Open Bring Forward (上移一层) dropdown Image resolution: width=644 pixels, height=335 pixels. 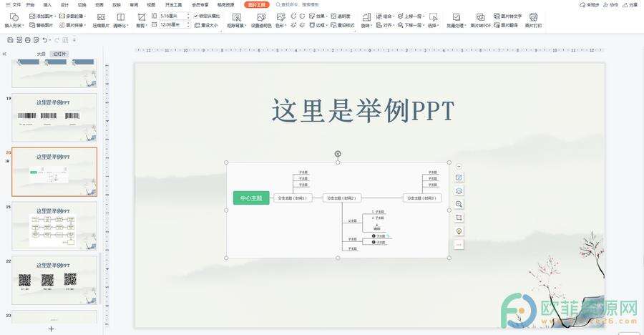[x=411, y=16]
